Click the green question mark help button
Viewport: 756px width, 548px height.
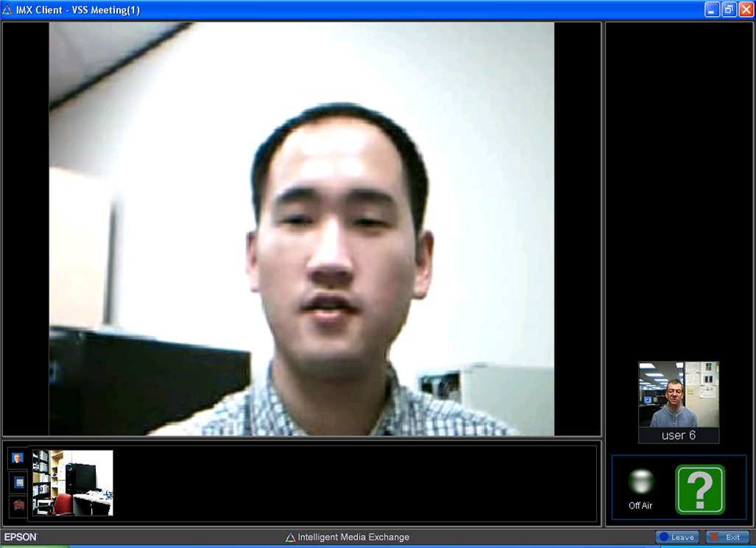(x=700, y=489)
